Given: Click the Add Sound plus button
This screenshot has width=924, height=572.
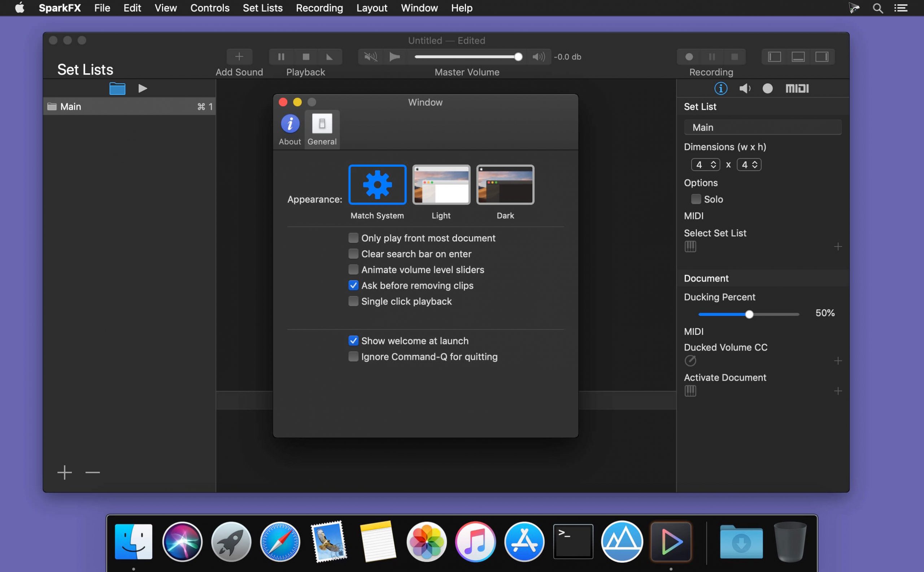Looking at the screenshot, I should (x=239, y=57).
